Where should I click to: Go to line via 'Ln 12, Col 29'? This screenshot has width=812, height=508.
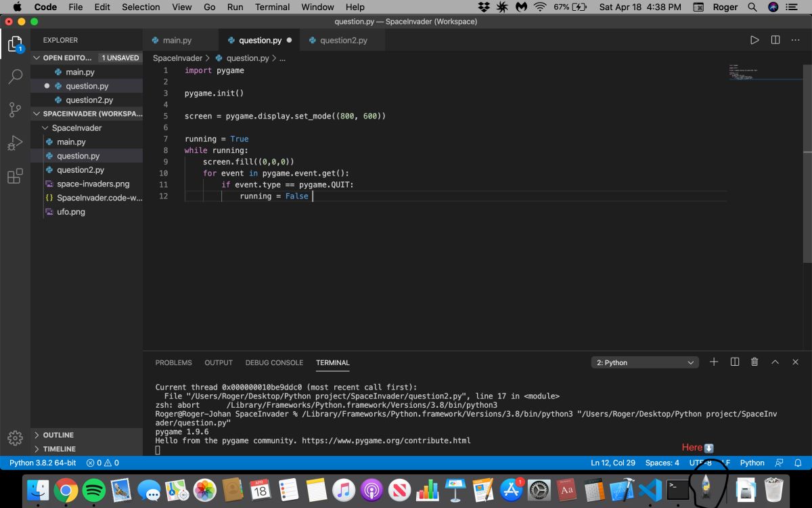point(613,463)
